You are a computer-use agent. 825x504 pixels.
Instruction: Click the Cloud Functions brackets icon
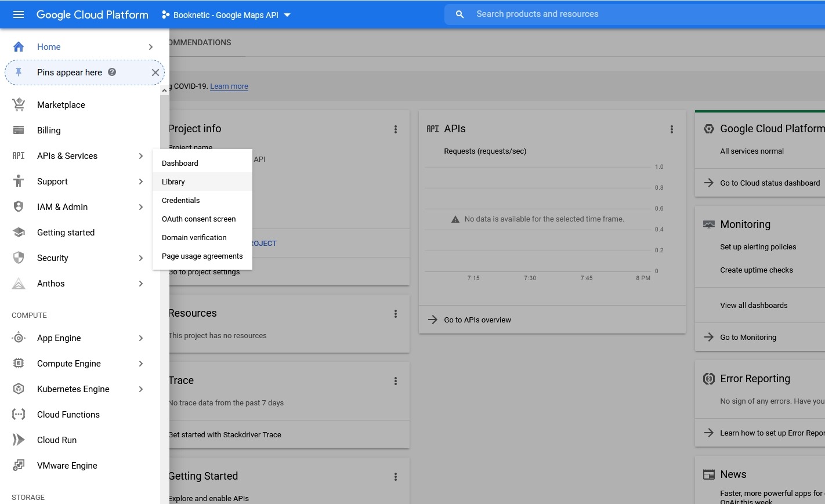pyautogui.click(x=19, y=414)
